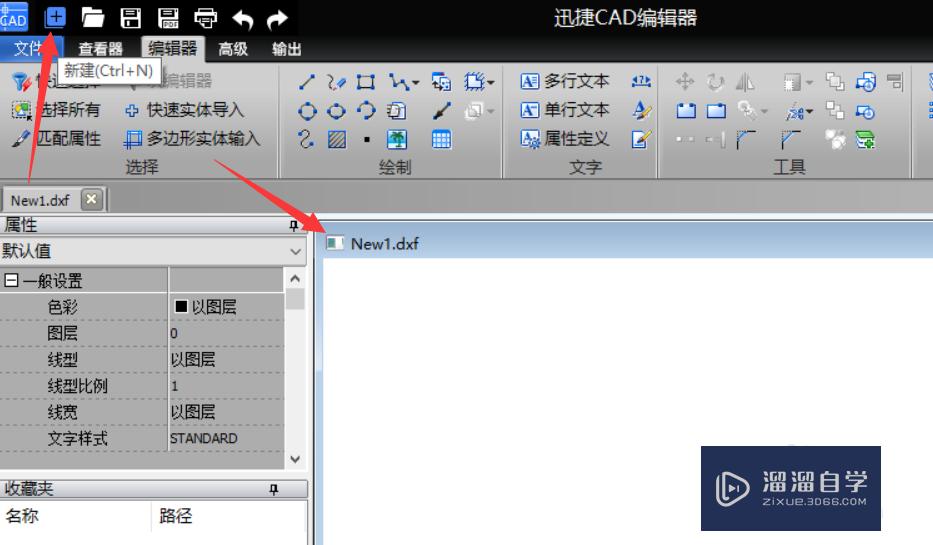The height and width of the screenshot is (545, 933).
Task: Pin the 收藏夹 panel
Action: tap(274, 489)
